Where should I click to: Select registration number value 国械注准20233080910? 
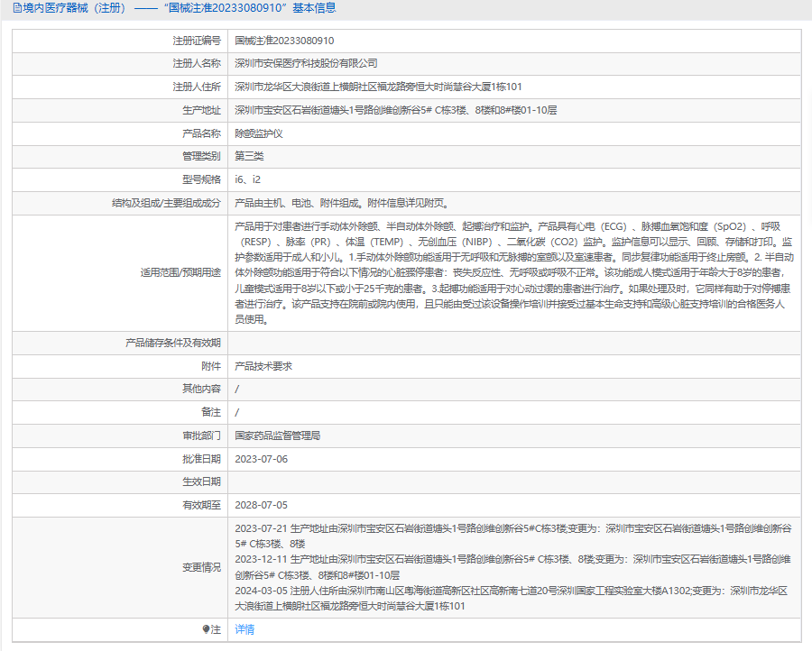click(284, 41)
